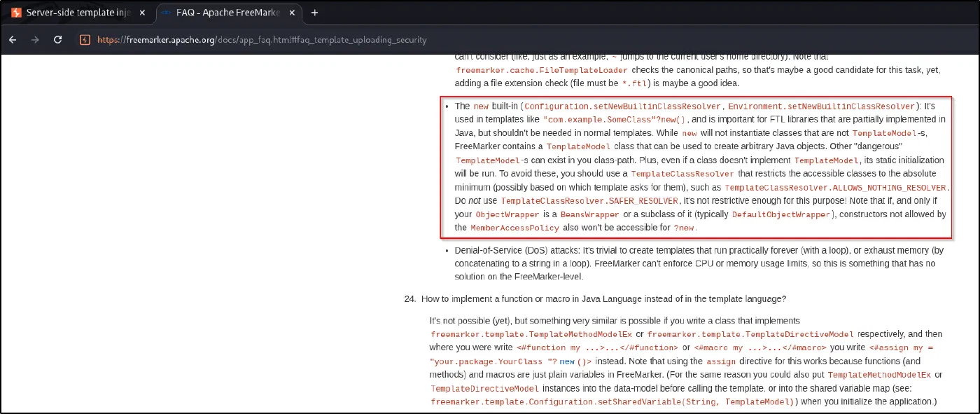Click Configuration.setSharedVariable(String, TemplateModel) text
The width and height of the screenshot is (980, 414).
coord(612,402)
